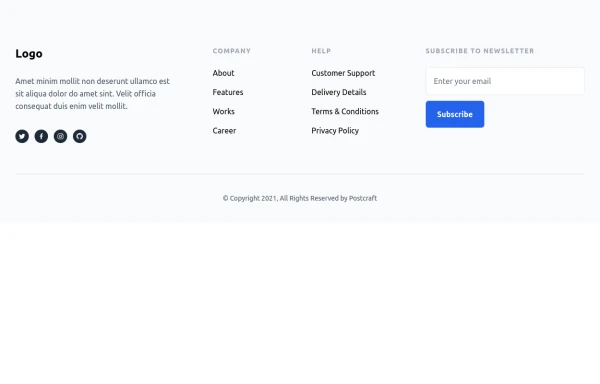Screen dimensions: 600x384
Task: Open the Features link
Action: pos(228,92)
